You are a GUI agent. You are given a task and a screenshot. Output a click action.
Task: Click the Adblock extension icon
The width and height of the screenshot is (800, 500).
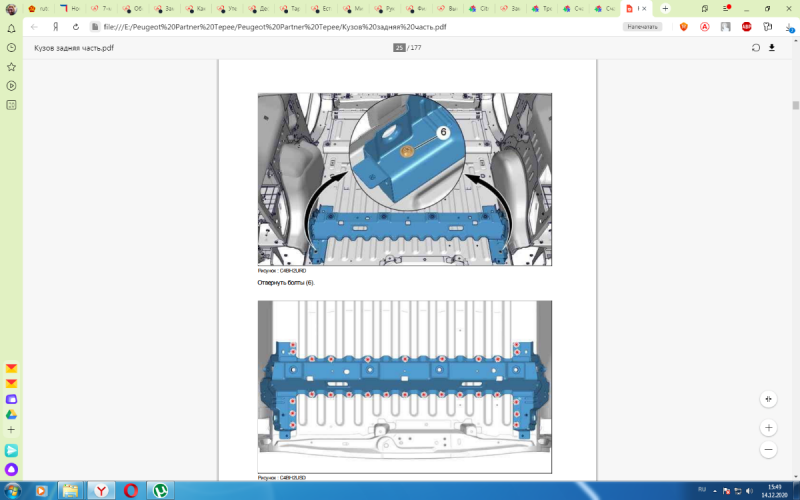click(x=746, y=27)
